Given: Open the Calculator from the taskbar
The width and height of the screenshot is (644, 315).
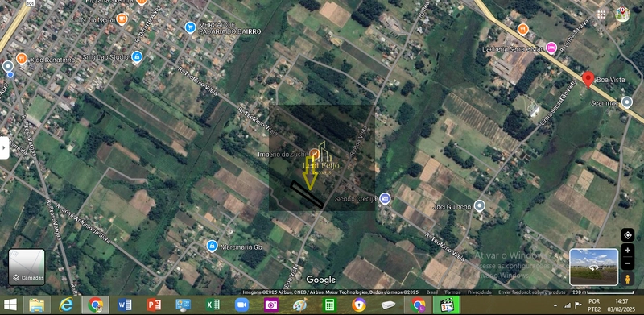Looking at the screenshot, I should point(329,305).
